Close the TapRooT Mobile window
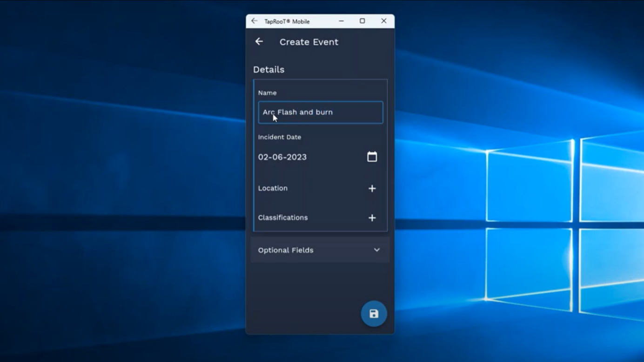 click(x=383, y=21)
